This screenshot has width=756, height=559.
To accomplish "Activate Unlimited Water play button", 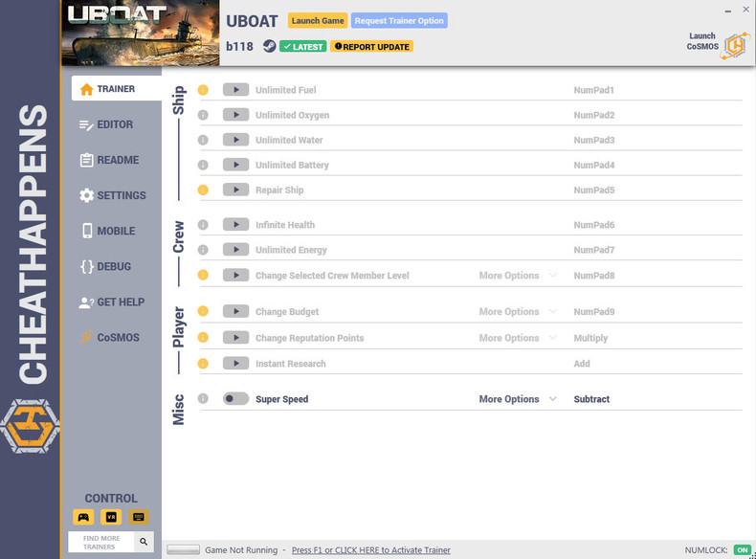I will pyautogui.click(x=235, y=140).
